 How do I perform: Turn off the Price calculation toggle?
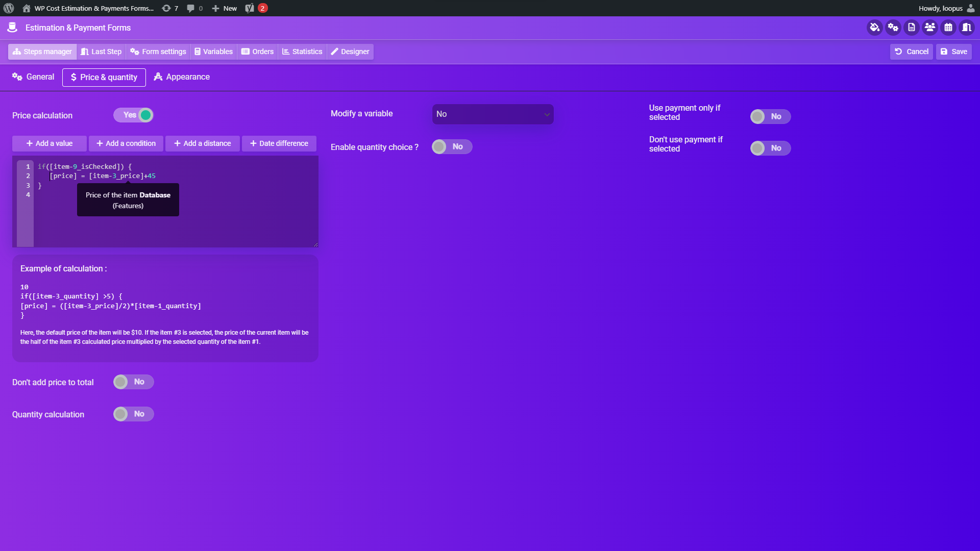133,115
